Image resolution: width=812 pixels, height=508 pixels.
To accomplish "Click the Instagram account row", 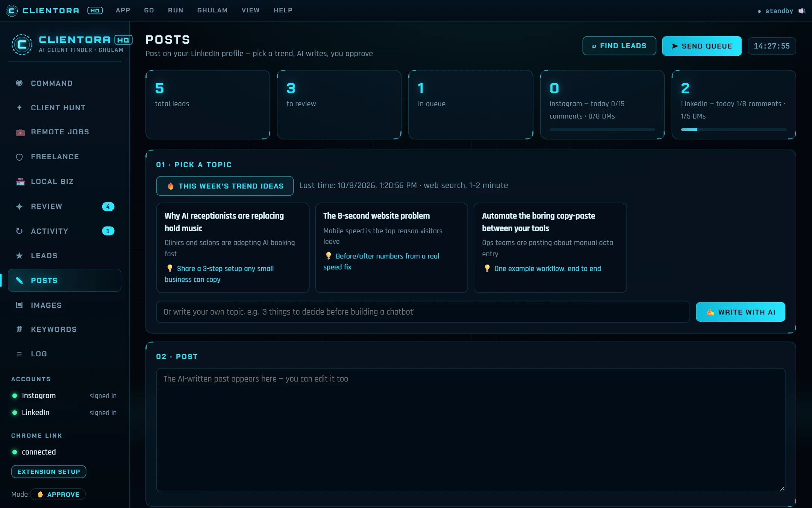I will (64, 396).
